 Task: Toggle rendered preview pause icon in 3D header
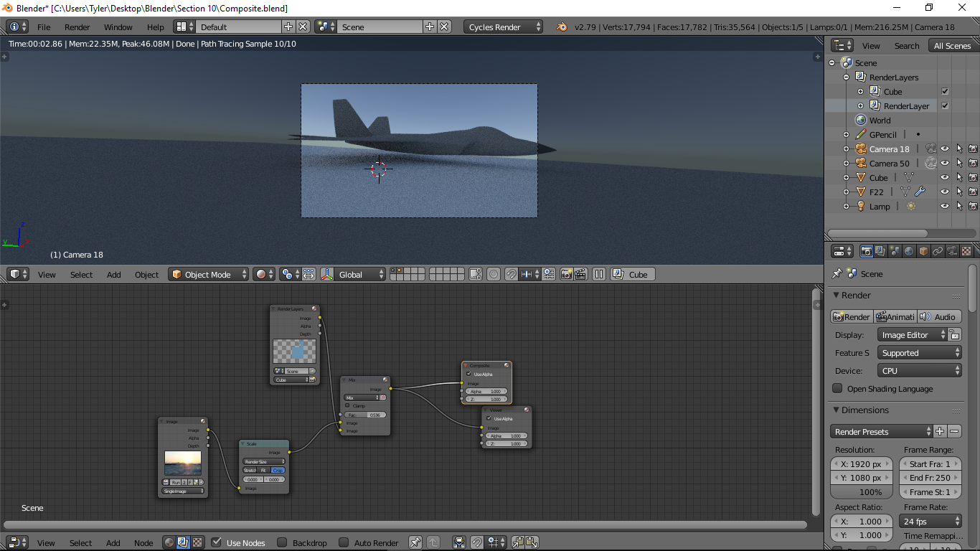599,274
